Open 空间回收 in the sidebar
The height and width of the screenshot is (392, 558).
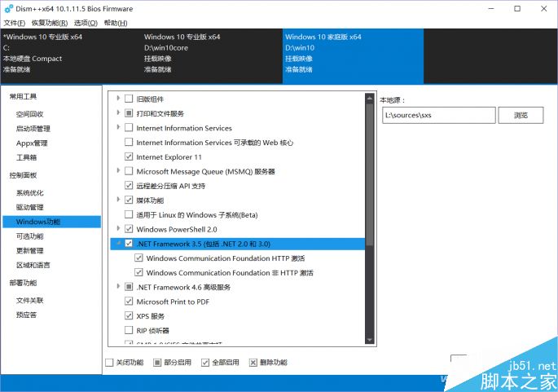coord(30,114)
